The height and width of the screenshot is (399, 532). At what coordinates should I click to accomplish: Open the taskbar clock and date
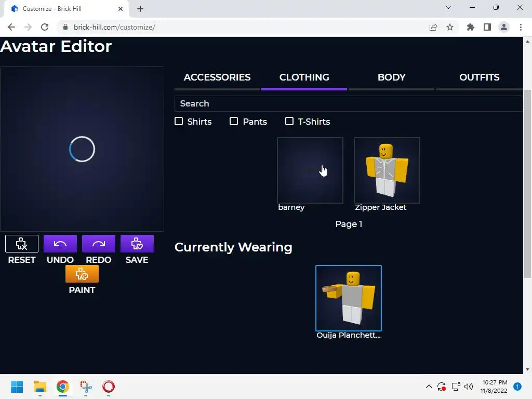click(x=494, y=387)
